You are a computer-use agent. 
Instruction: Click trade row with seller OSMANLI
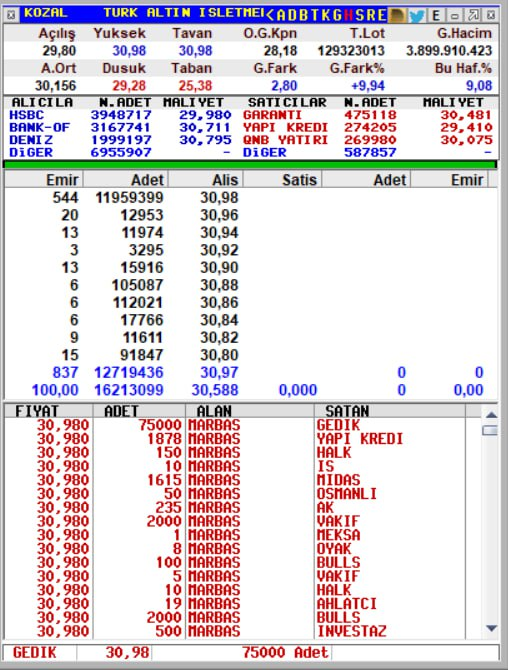click(x=234, y=494)
